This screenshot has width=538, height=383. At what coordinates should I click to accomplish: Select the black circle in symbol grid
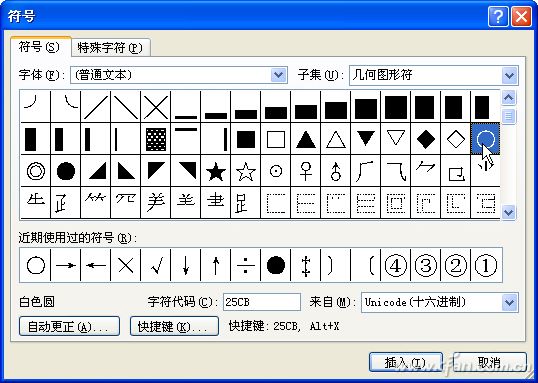coord(66,171)
